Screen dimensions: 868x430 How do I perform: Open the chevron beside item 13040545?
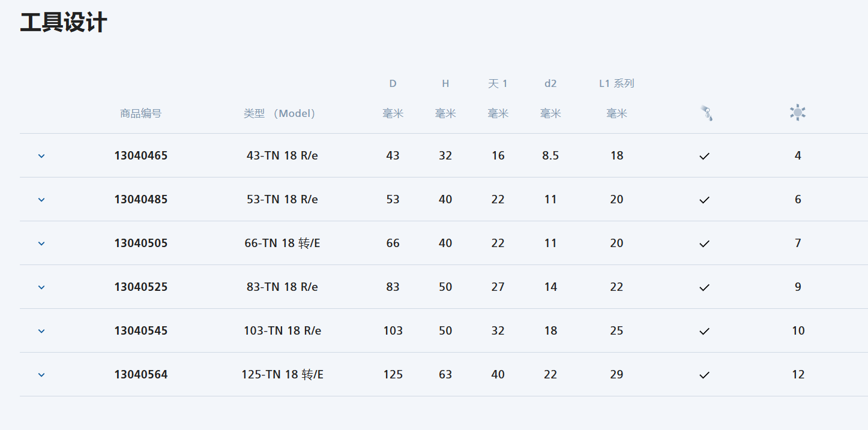[x=41, y=331]
